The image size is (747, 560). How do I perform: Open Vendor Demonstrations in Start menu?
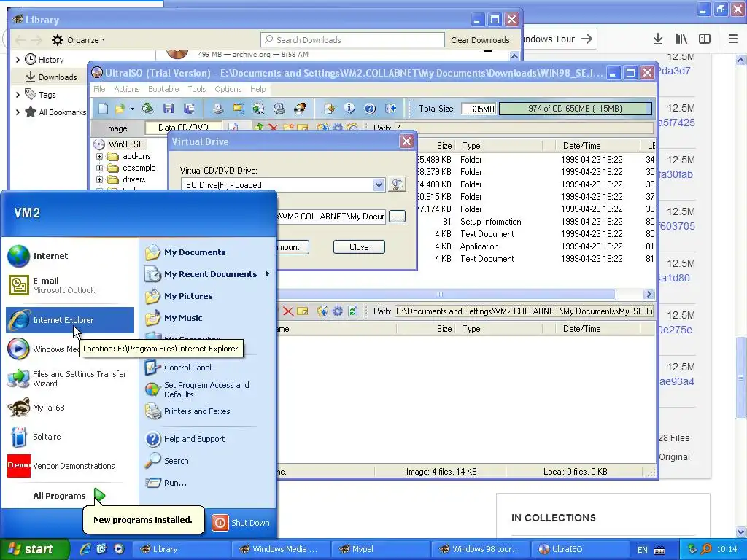(70, 466)
